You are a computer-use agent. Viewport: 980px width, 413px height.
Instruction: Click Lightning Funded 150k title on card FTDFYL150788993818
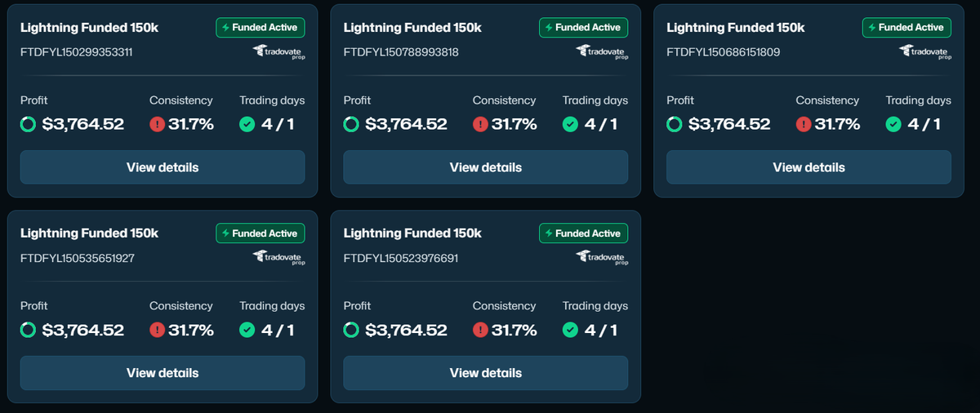412,27
